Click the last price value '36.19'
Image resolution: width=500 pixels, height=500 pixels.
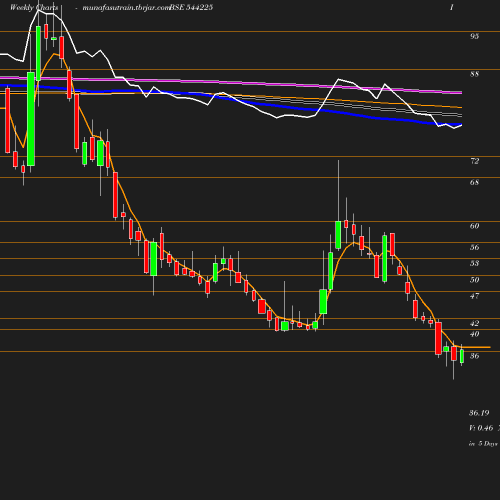(x=479, y=413)
